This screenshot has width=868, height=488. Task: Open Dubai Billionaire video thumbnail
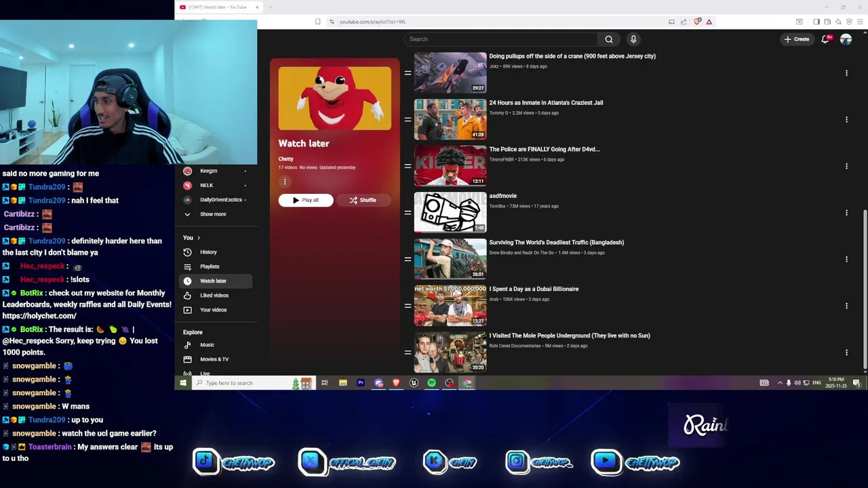[450, 306]
